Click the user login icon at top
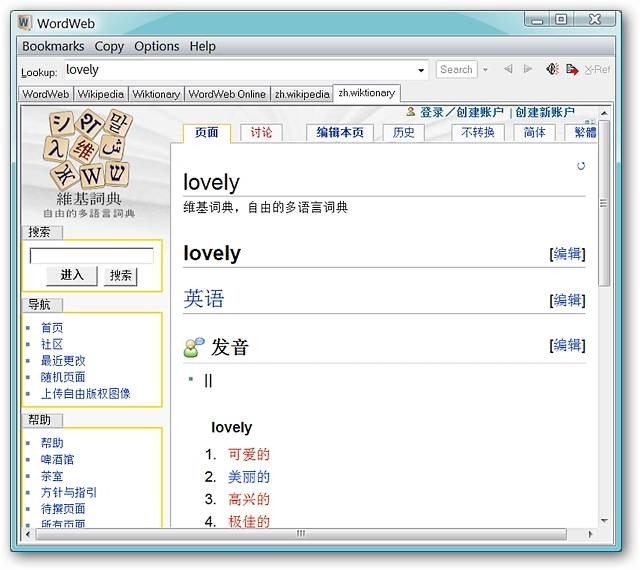640x570 pixels. (411, 111)
